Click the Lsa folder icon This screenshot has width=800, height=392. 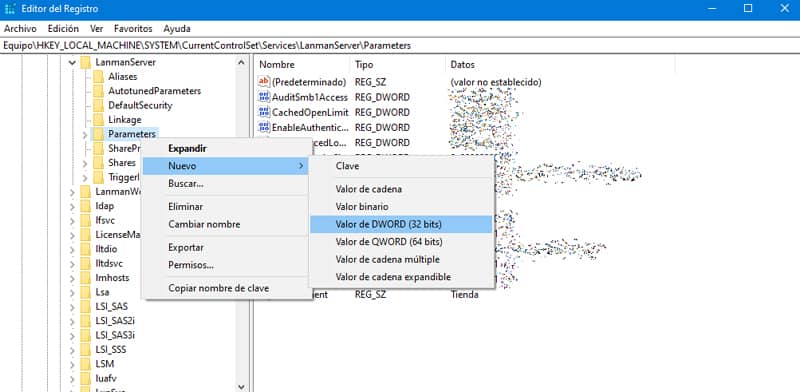coord(86,292)
